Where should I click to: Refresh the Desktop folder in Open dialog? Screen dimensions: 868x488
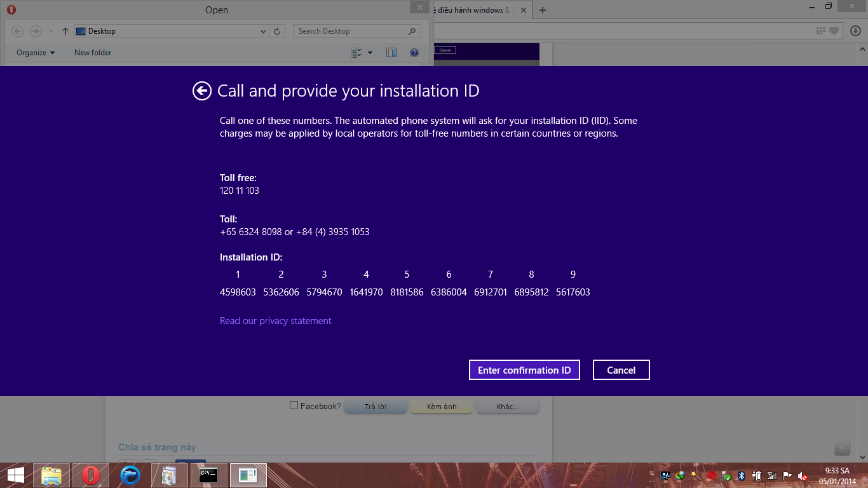[x=277, y=31]
